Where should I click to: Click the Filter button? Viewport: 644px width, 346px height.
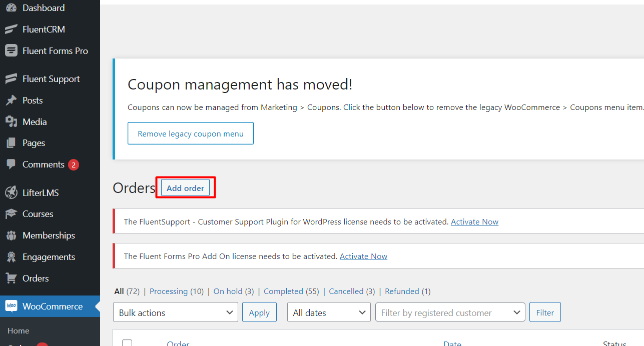545,312
